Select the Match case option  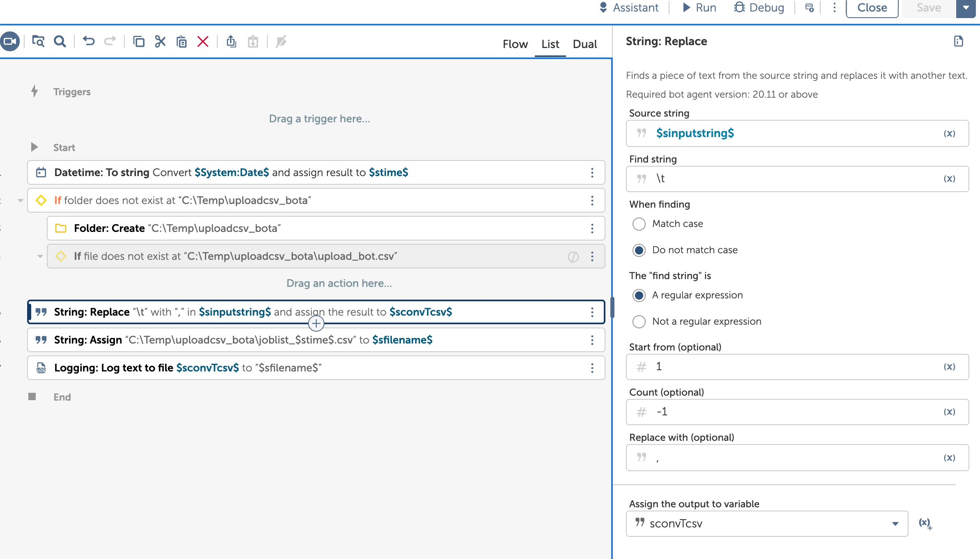click(639, 224)
